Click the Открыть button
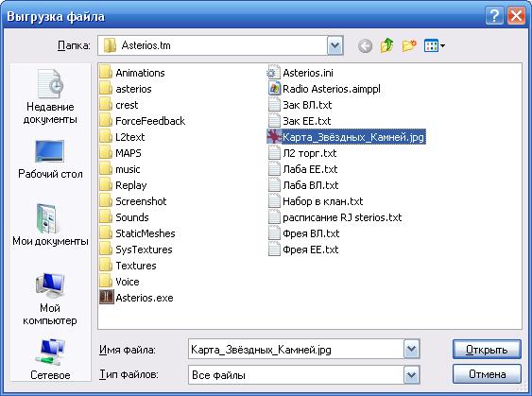The width and height of the screenshot is (532, 396). tap(487, 349)
